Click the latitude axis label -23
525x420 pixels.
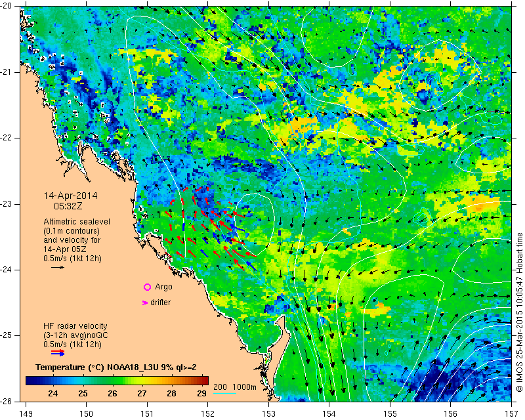pyautogui.click(x=6, y=204)
